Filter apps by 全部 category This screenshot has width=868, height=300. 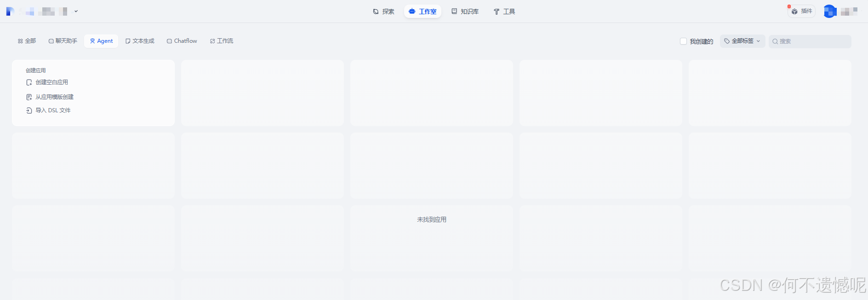27,41
